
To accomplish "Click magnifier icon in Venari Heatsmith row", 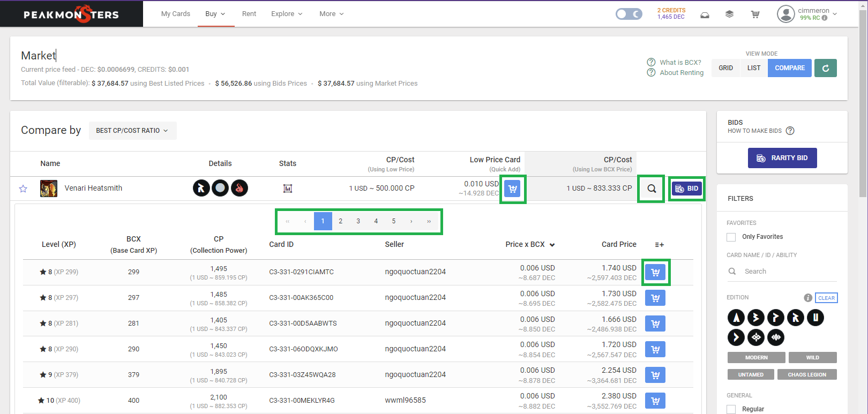I will coord(652,189).
